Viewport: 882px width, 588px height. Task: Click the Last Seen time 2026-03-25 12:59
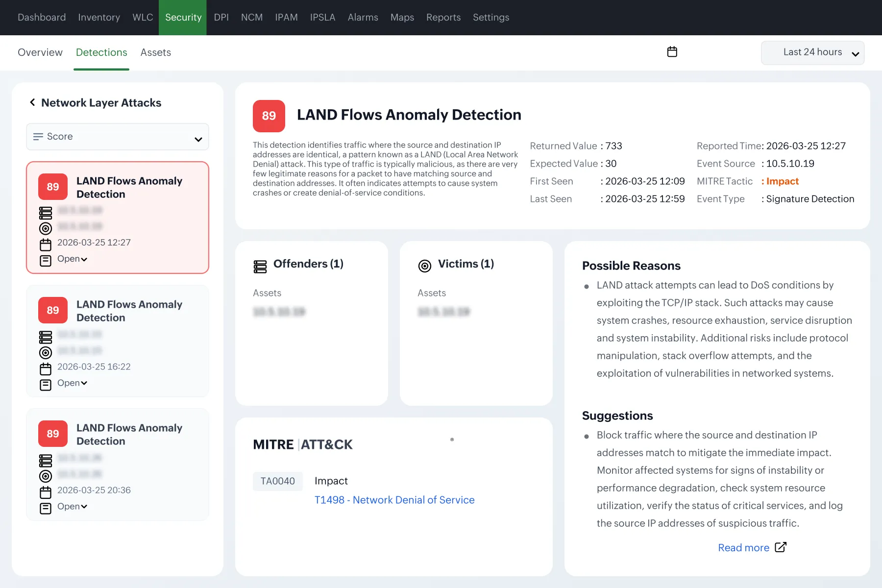coord(645,199)
